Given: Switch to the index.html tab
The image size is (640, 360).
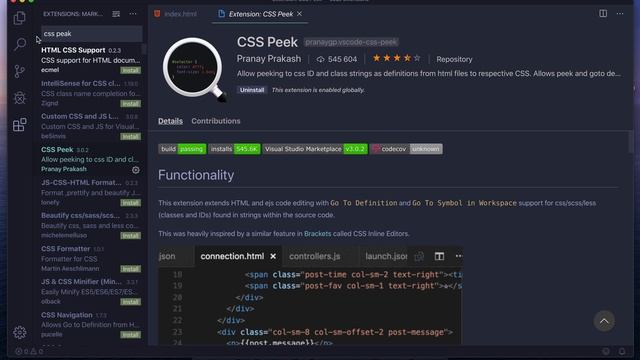Looking at the screenshot, I should coord(176,14).
